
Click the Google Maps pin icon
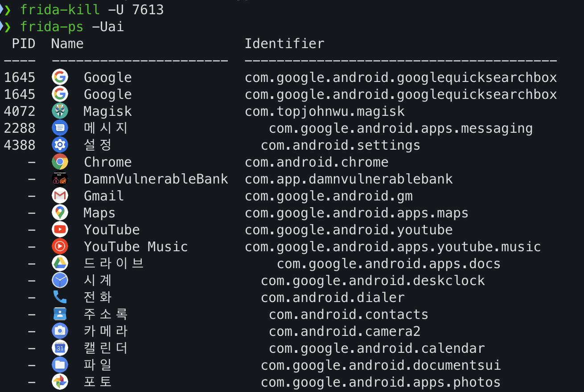coord(60,213)
